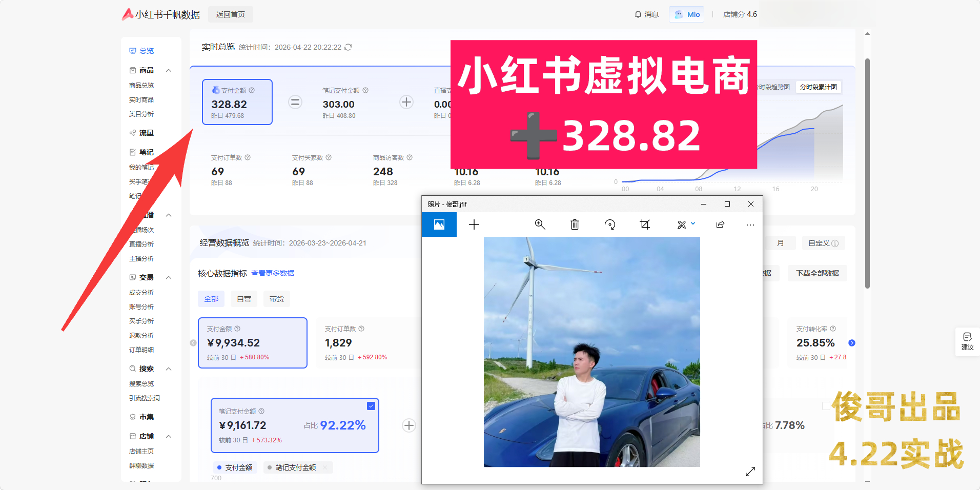Switch to the 带货 filter tab

coord(277,299)
